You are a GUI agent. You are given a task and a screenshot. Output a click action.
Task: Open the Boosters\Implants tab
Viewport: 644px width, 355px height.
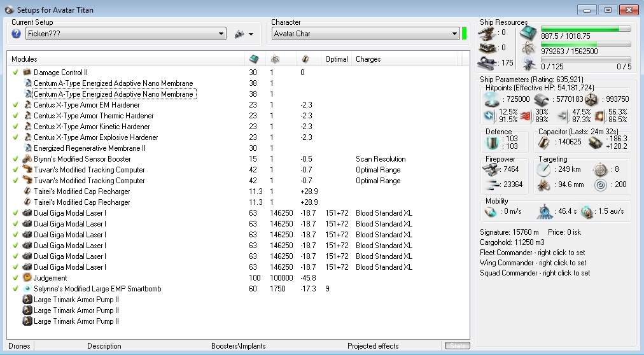point(238,346)
